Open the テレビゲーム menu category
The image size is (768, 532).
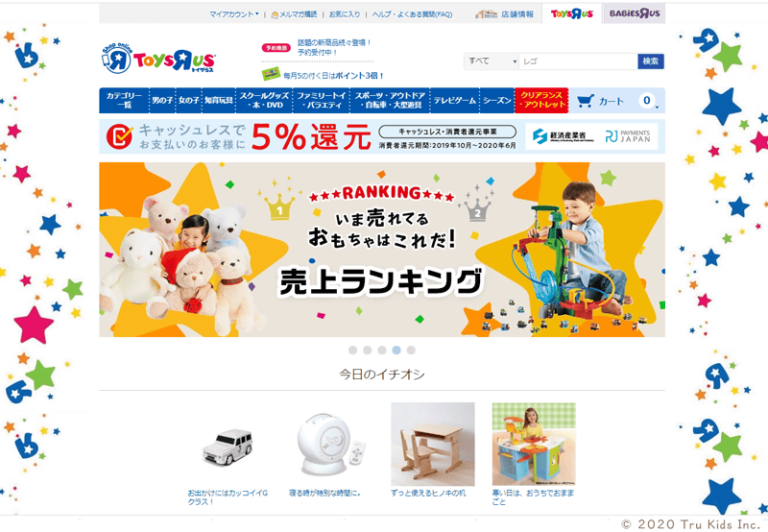pyautogui.click(x=454, y=101)
